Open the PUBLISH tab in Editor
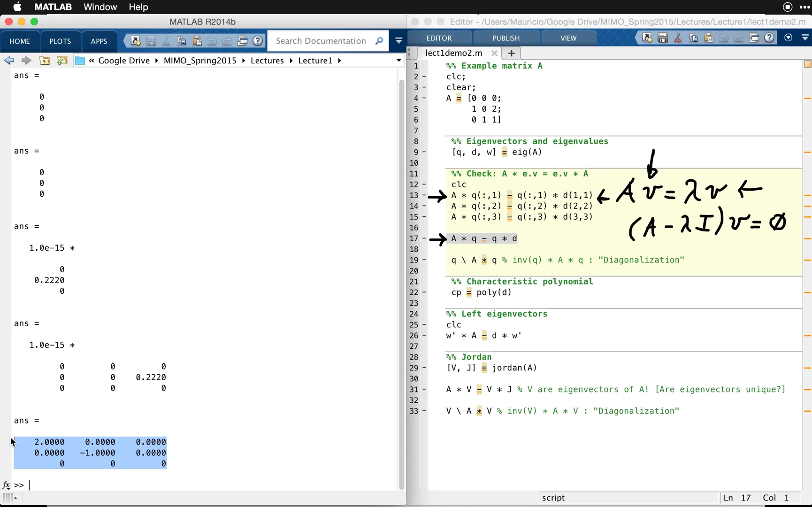 506,38
